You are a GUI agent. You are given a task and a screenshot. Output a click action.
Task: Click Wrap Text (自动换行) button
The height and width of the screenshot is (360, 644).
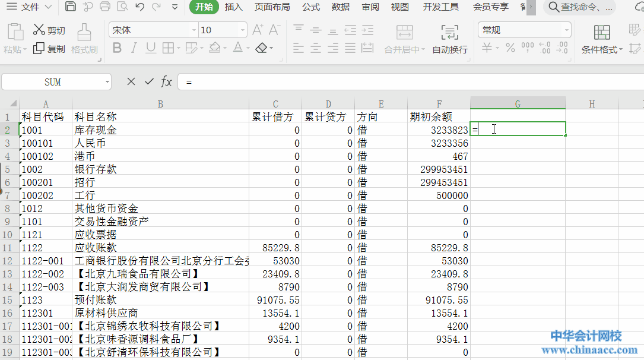pos(450,39)
